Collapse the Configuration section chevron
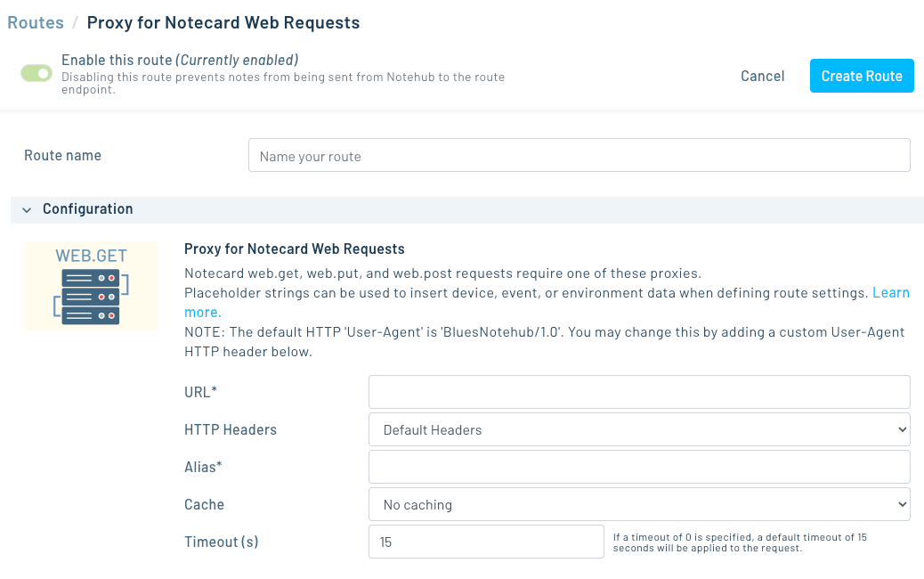The height and width of the screenshot is (579, 924). tap(27, 209)
